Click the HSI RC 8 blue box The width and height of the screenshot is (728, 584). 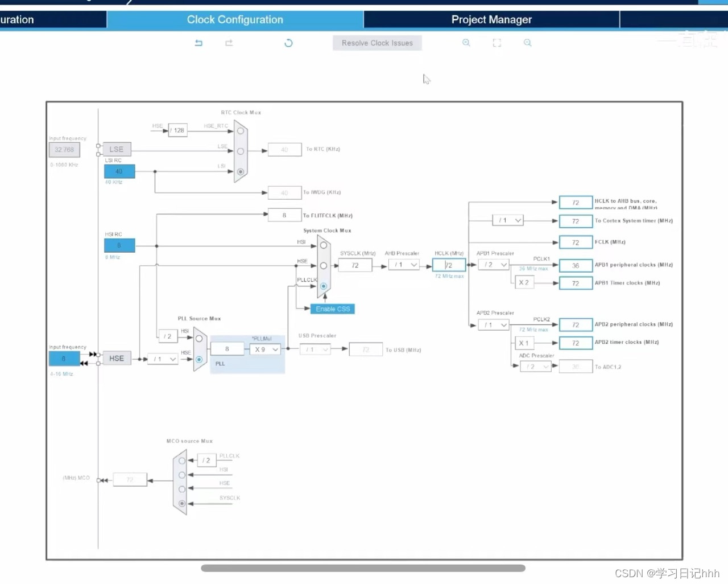(x=119, y=245)
